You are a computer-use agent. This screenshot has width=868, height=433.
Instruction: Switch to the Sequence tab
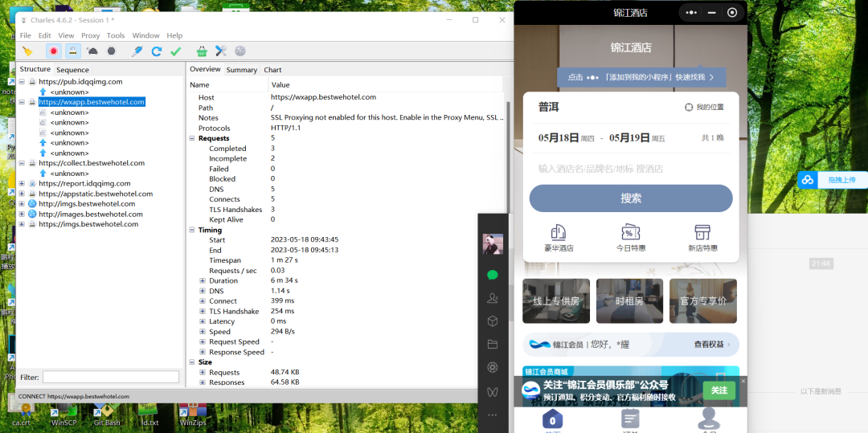tap(72, 70)
